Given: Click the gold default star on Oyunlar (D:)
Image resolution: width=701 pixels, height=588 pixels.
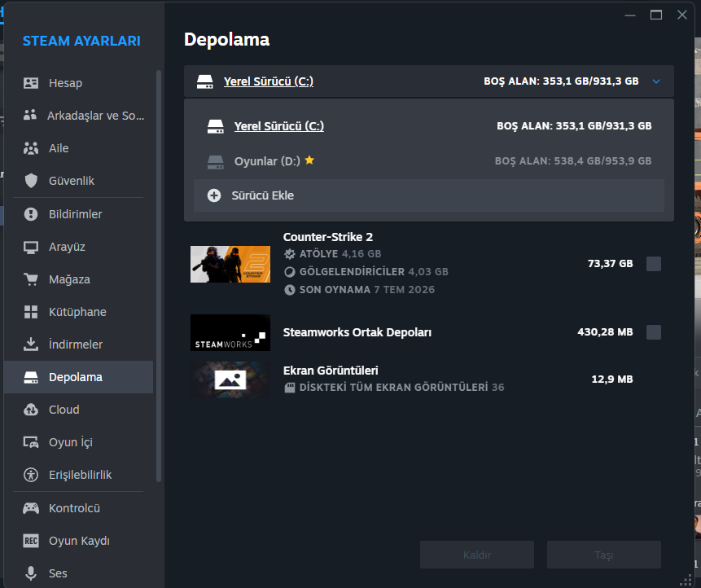Looking at the screenshot, I should click(x=309, y=160).
